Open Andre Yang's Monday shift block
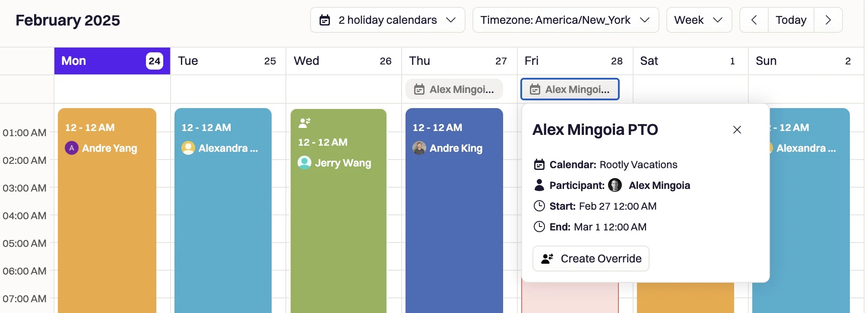 tap(107, 211)
